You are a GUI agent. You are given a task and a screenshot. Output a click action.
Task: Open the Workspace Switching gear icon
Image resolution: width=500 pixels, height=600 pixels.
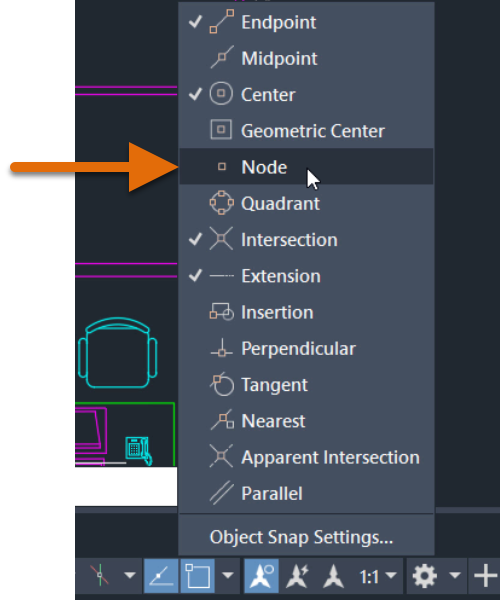[425, 576]
